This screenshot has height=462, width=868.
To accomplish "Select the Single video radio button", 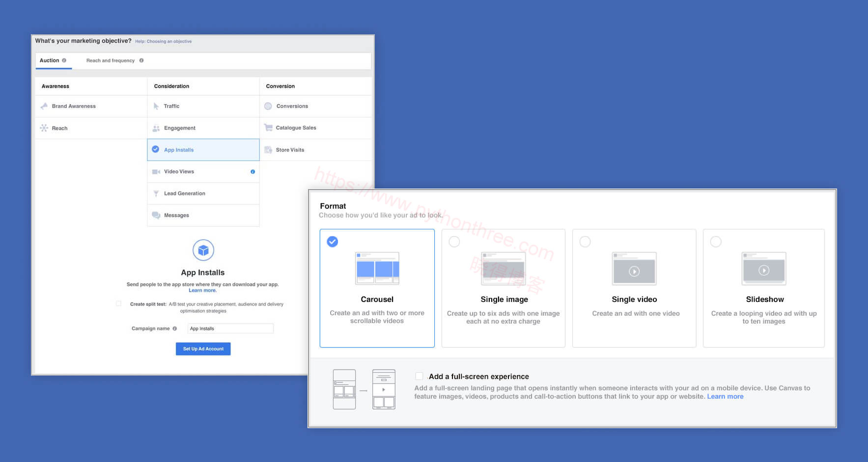I will (585, 242).
